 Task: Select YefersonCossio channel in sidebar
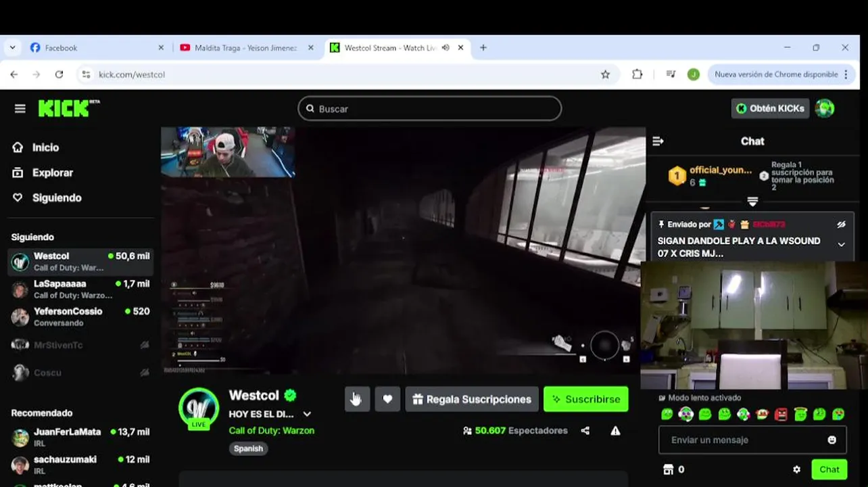80,317
